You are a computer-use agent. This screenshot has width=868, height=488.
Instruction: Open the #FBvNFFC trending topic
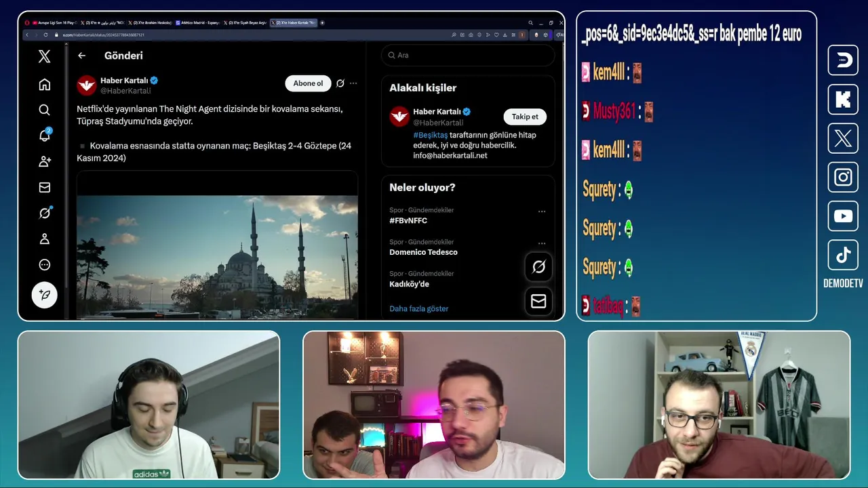408,221
